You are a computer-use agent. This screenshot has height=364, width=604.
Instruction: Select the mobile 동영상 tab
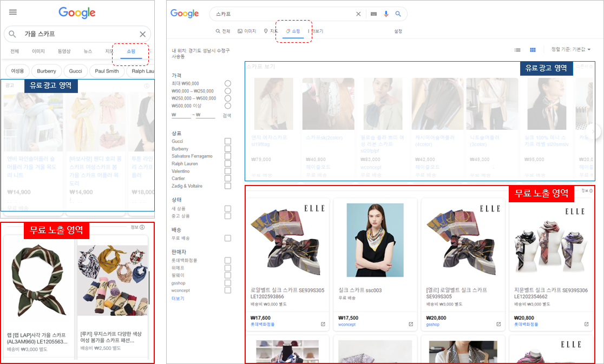click(x=64, y=51)
